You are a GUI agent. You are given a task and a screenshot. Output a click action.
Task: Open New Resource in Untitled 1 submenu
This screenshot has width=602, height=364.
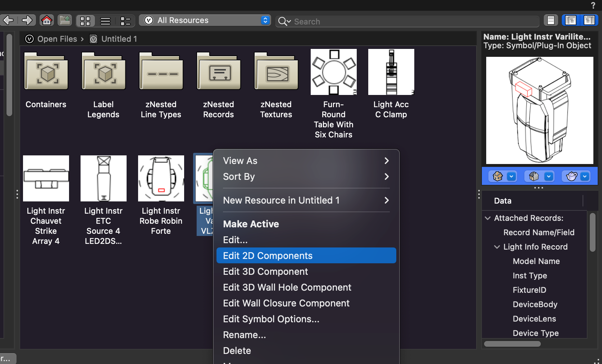306,200
